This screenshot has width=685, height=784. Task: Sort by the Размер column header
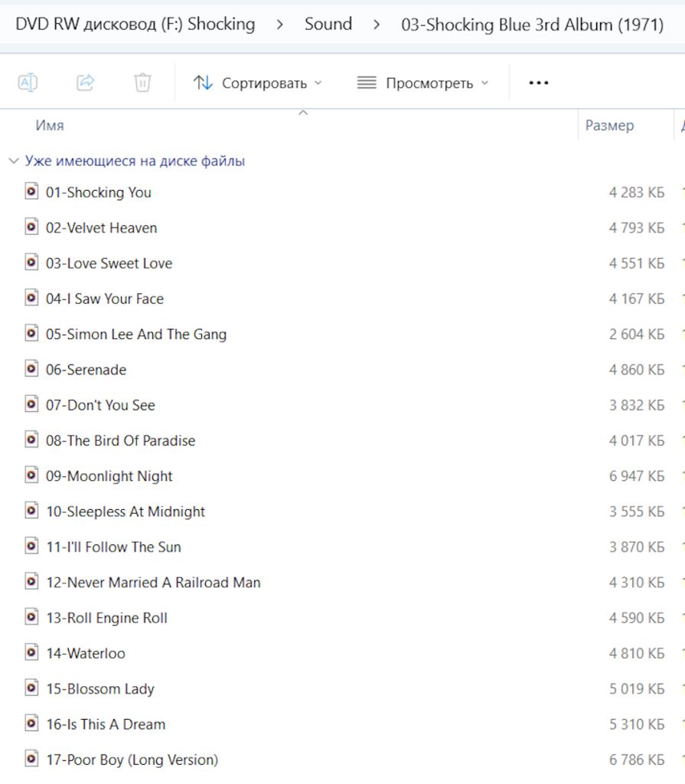609,125
